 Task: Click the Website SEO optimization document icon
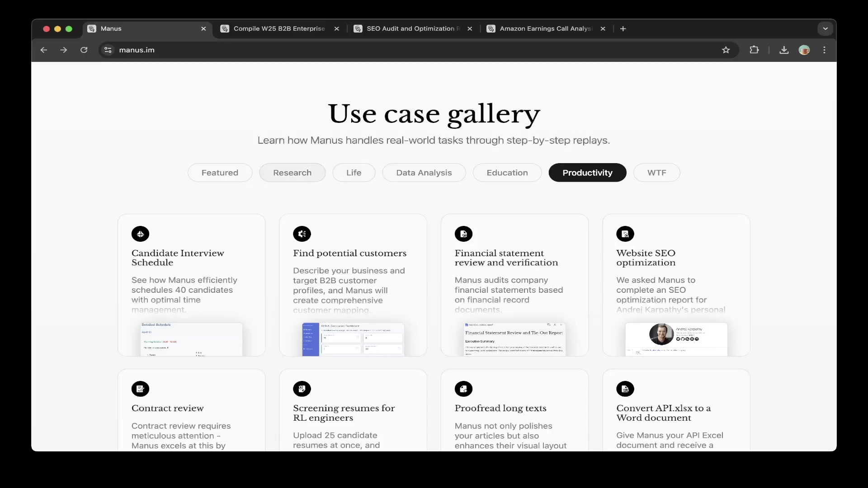[x=625, y=234]
